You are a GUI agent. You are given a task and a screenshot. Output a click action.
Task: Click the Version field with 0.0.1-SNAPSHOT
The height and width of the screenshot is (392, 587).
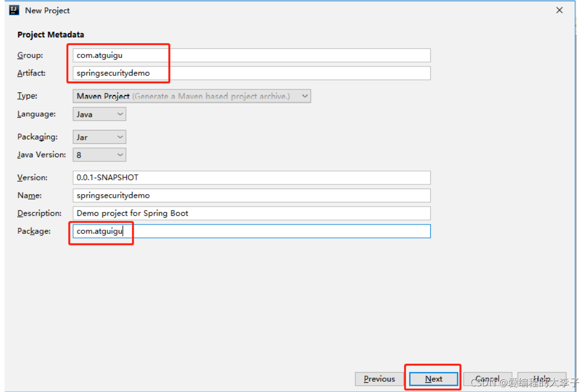[x=251, y=178]
